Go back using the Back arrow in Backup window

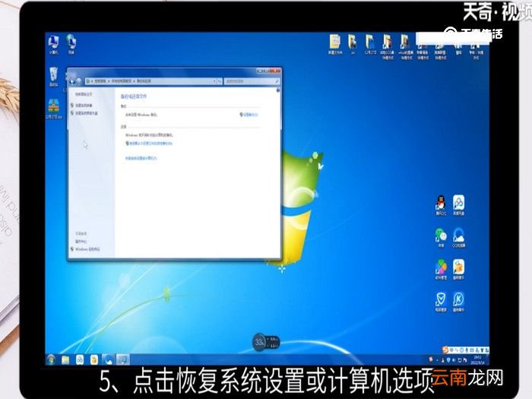click(x=72, y=81)
